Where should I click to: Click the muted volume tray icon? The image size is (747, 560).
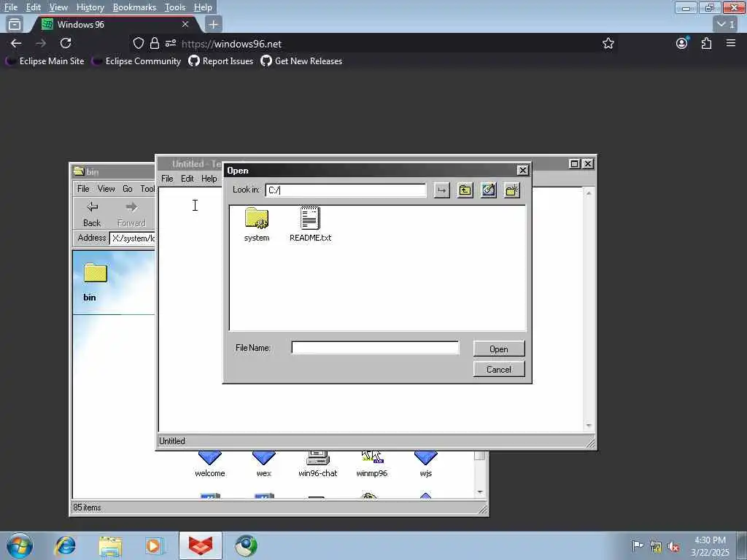click(x=673, y=546)
